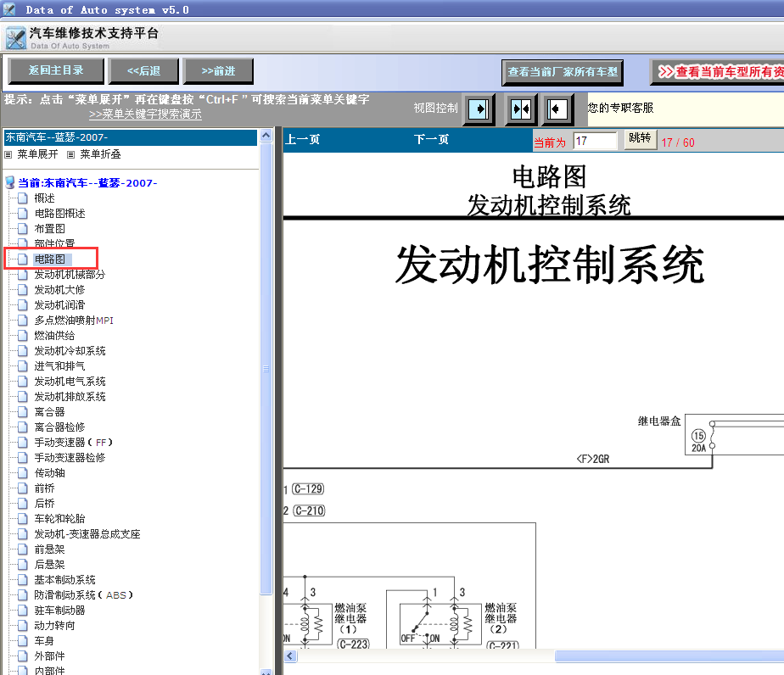Click the page icon beside 前桥
The width and height of the screenshot is (784, 675).
(x=23, y=488)
